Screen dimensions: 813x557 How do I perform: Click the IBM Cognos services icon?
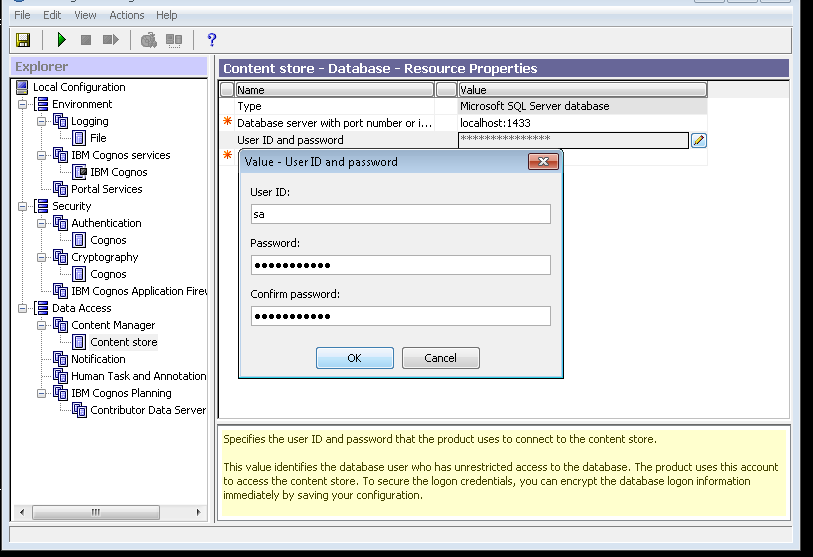point(60,155)
